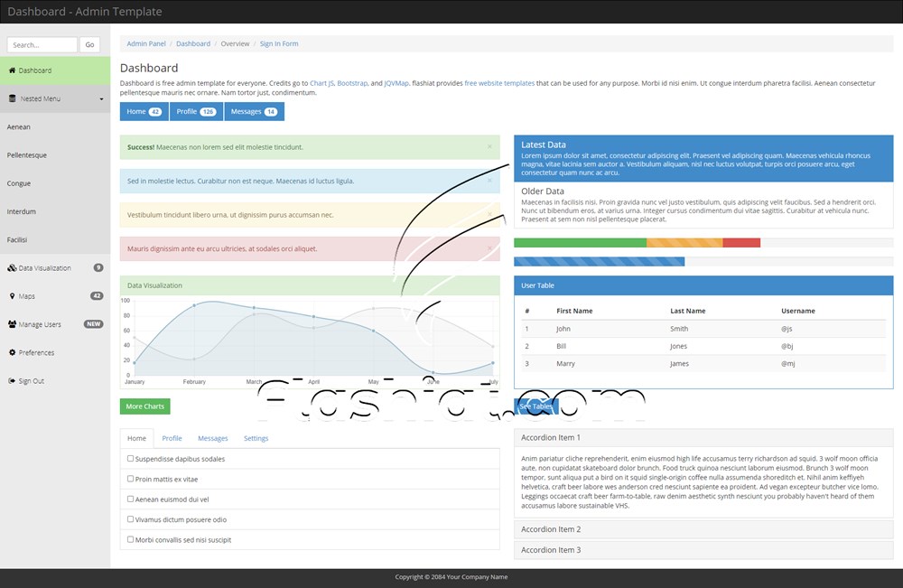Click the @js username cell
The height and width of the screenshot is (588, 903).
tap(787, 329)
